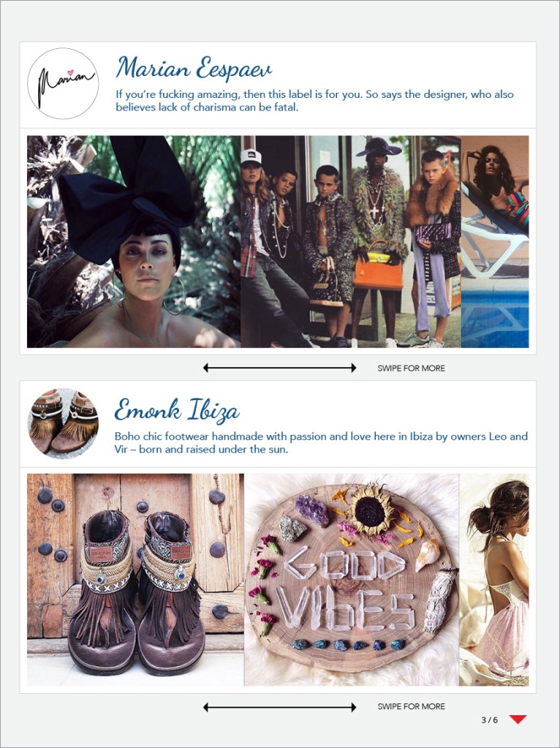Select the woman with black bow photo
The height and width of the screenshot is (748, 560).
point(134,242)
